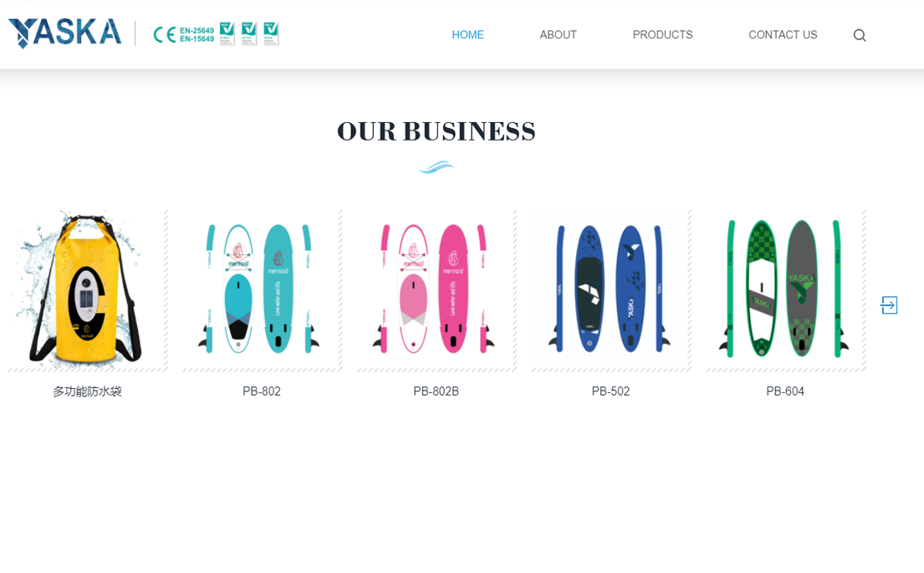Select the blue PB-502 paddleboard image
The height and width of the screenshot is (573, 924).
pyautogui.click(x=610, y=290)
